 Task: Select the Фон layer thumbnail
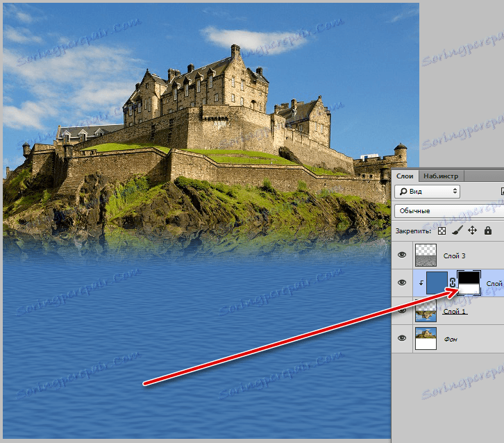click(426, 339)
